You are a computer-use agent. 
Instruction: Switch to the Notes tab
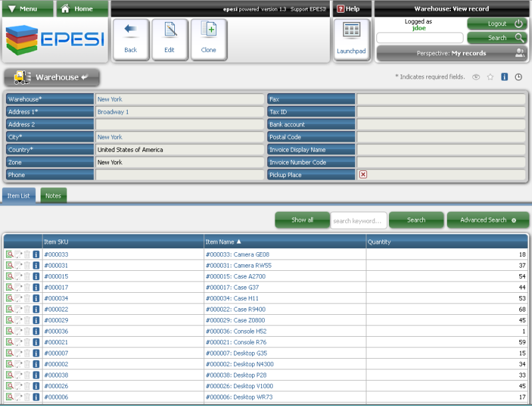53,196
